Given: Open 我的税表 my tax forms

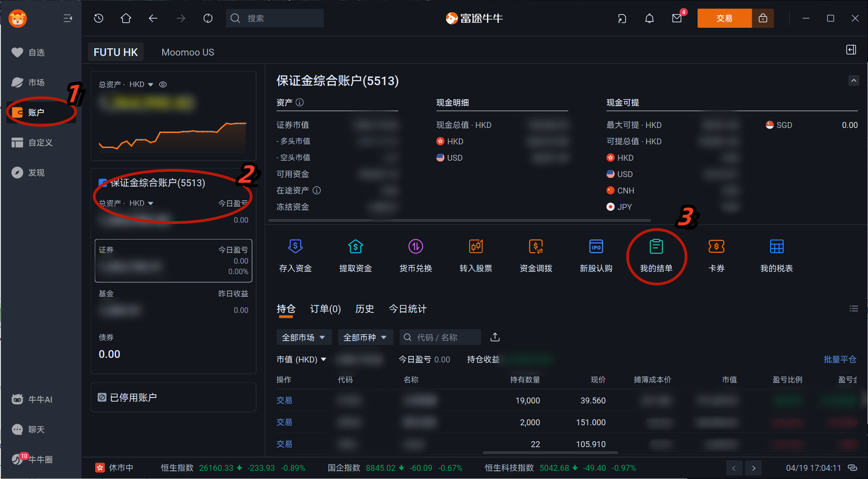Looking at the screenshot, I should (x=776, y=256).
